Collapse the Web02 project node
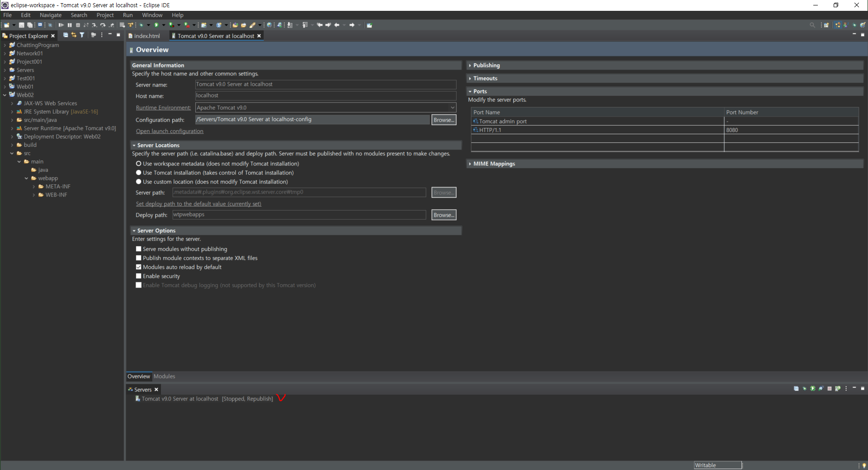This screenshot has height=470, width=868. (5, 95)
